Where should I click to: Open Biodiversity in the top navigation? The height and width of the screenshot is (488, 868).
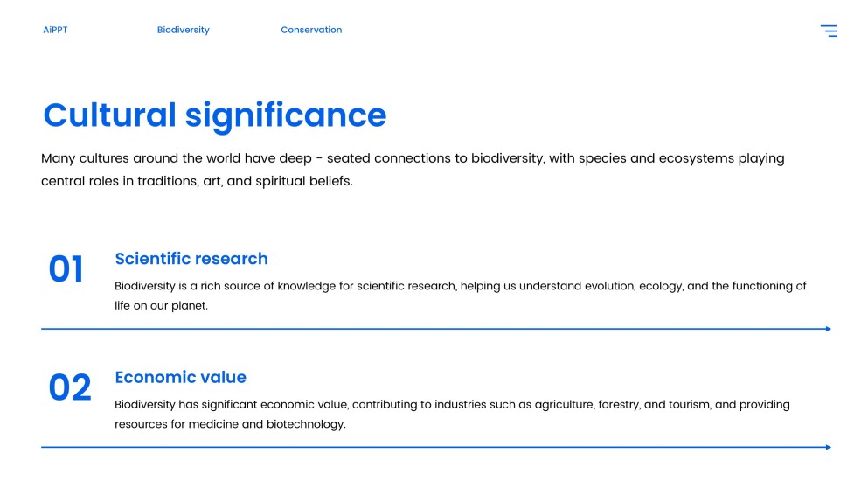[x=183, y=30]
